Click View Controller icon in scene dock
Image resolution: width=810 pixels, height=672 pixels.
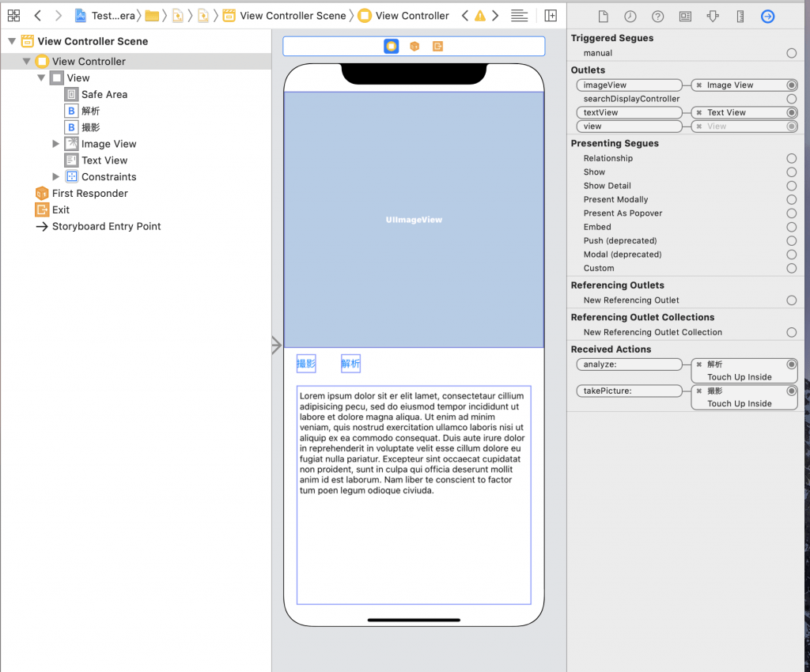391,47
